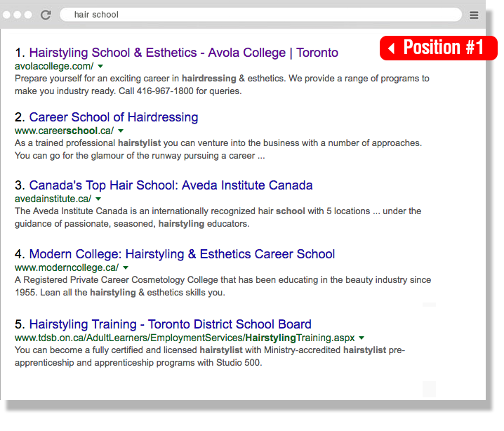This screenshot has width=504, height=431.
Task: Click the tdsb.on.ca HairstylingTraining.aspx URL
Action: click(x=185, y=338)
